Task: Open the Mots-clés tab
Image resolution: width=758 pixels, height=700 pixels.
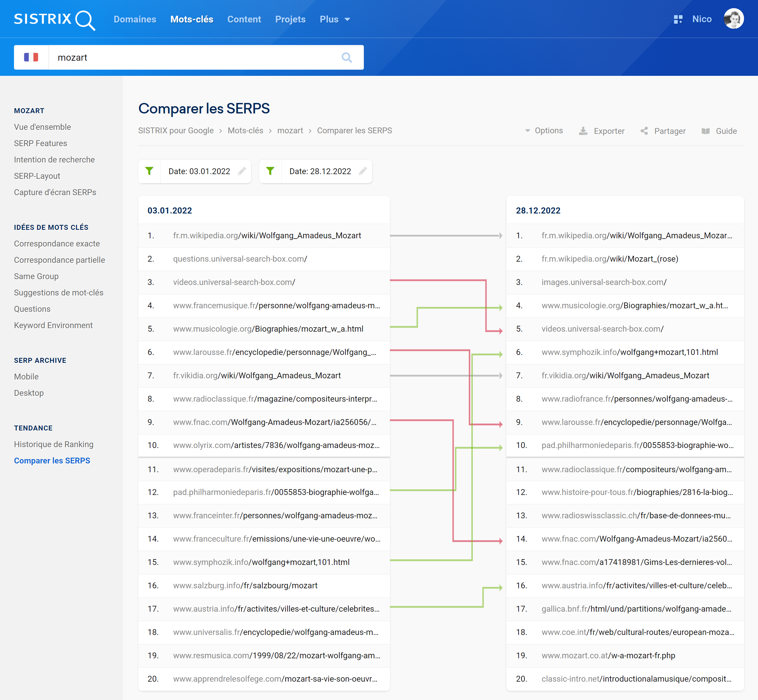Action: [x=192, y=19]
